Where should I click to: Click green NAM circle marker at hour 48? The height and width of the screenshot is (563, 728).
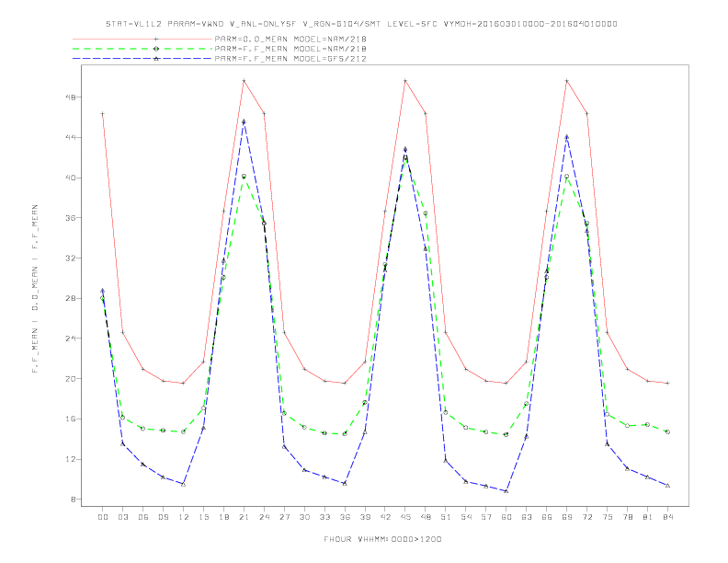click(426, 213)
